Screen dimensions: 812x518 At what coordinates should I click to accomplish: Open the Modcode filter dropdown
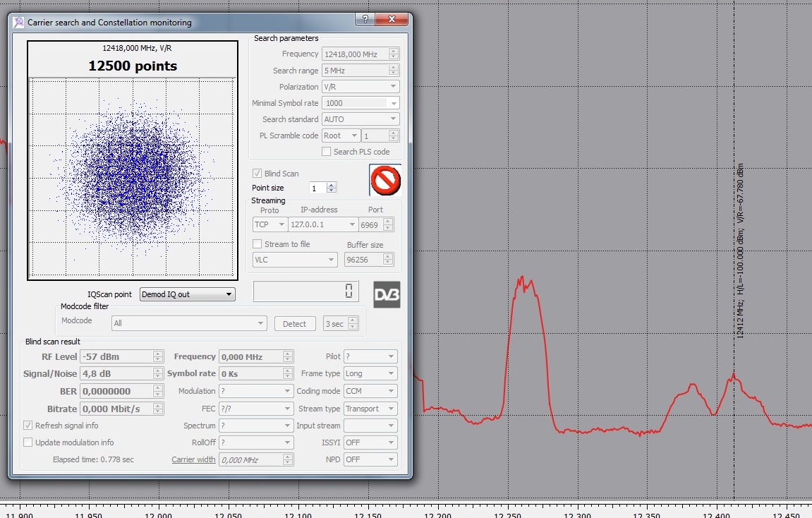[x=189, y=323]
